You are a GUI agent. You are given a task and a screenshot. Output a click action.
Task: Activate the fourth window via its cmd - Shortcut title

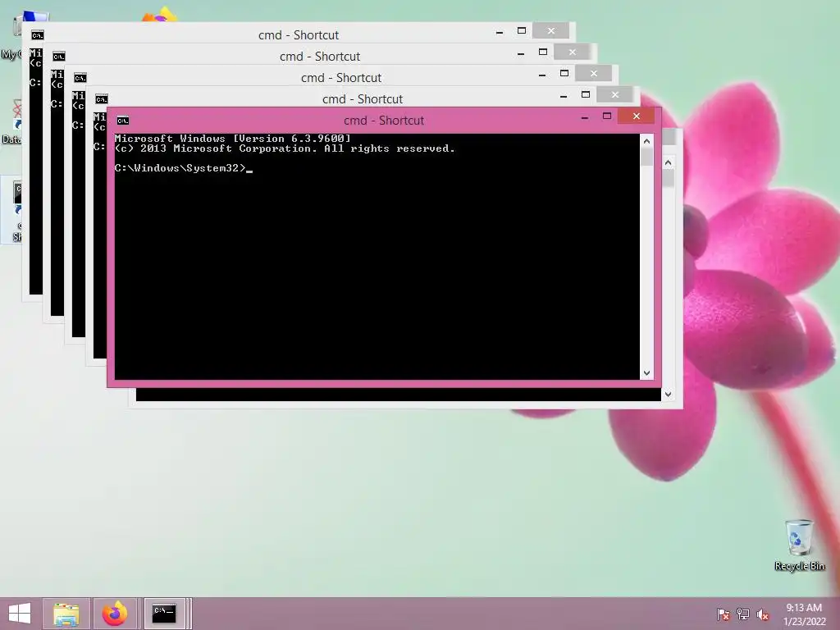pos(363,99)
